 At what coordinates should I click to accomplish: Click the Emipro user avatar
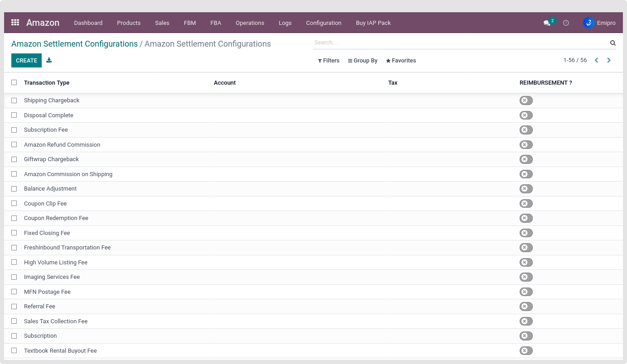coord(588,23)
